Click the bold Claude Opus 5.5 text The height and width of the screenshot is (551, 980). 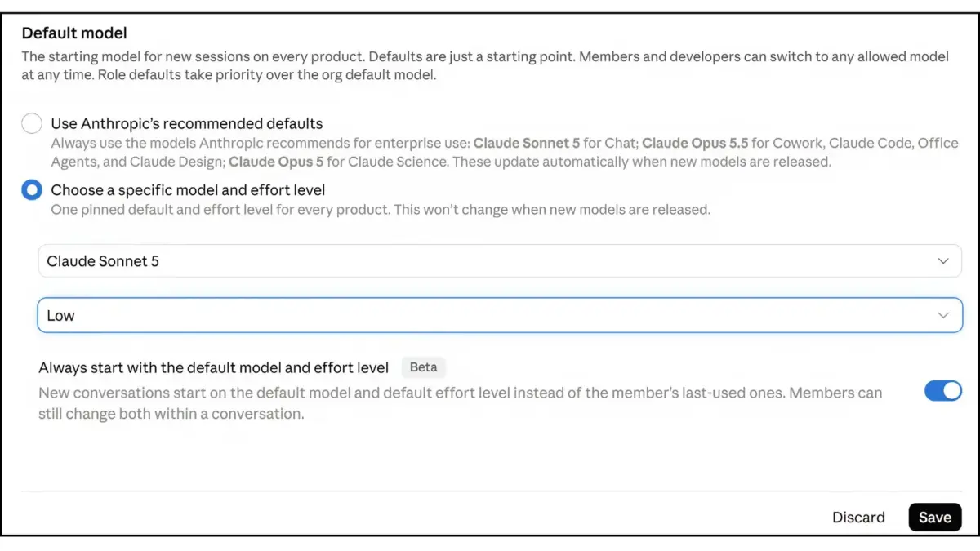tap(695, 143)
